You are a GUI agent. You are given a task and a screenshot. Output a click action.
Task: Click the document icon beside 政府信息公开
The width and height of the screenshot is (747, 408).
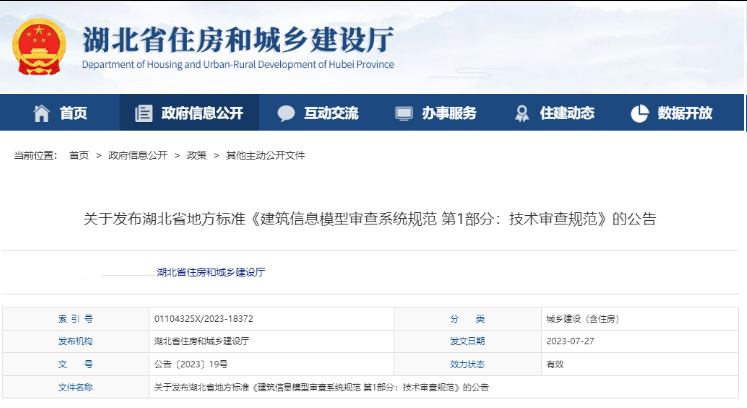(x=143, y=113)
